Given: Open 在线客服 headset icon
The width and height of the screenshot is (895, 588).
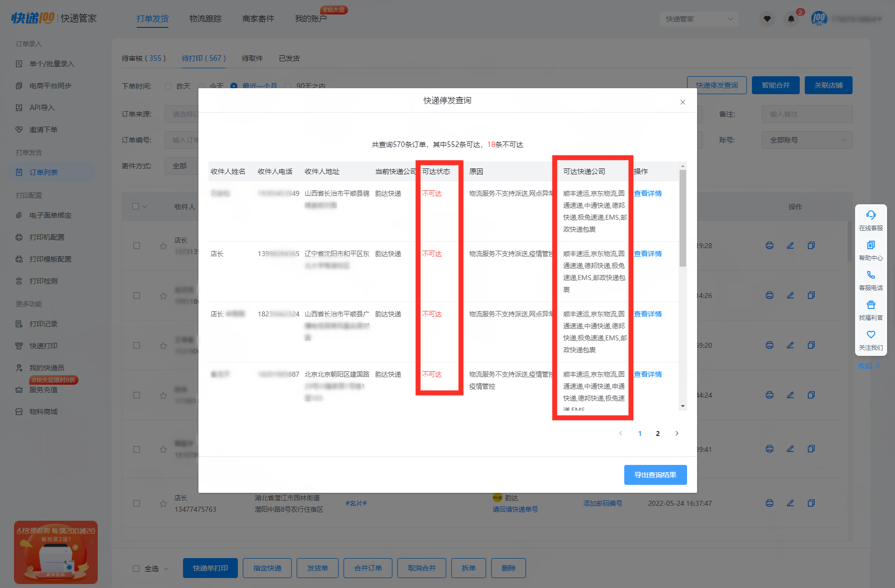Looking at the screenshot, I should [x=871, y=215].
